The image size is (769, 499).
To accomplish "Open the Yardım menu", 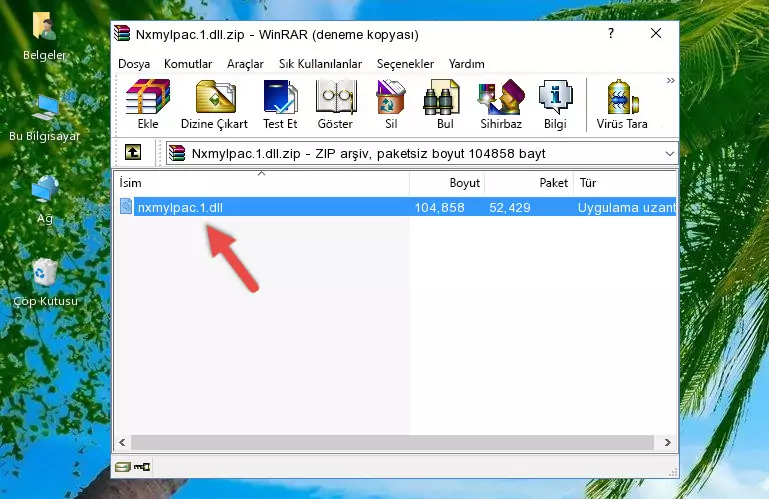I will (466, 64).
